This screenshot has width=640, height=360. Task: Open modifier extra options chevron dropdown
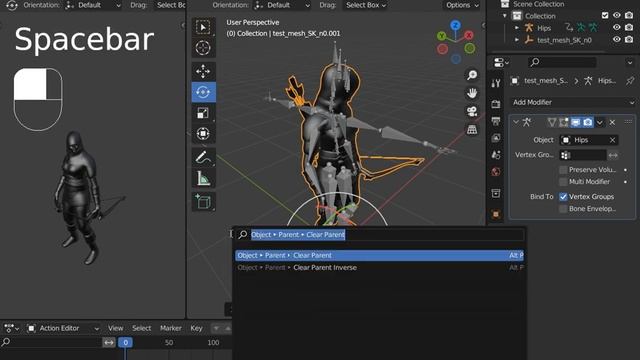600,122
